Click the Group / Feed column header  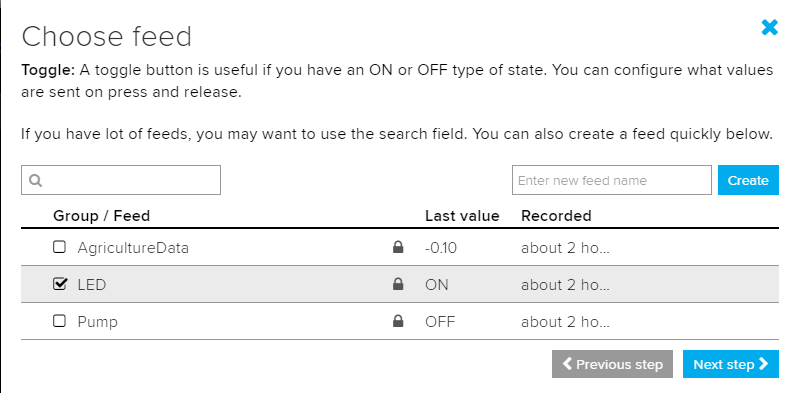coord(101,216)
